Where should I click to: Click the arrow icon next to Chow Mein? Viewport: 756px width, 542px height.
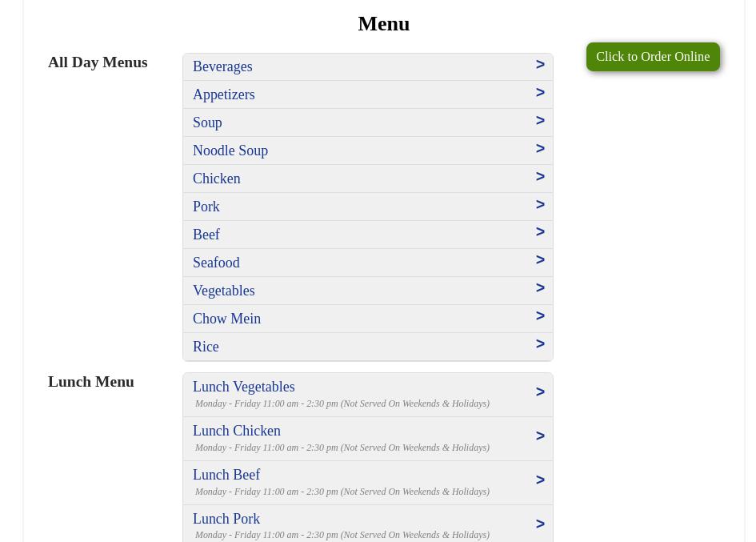tap(540, 316)
